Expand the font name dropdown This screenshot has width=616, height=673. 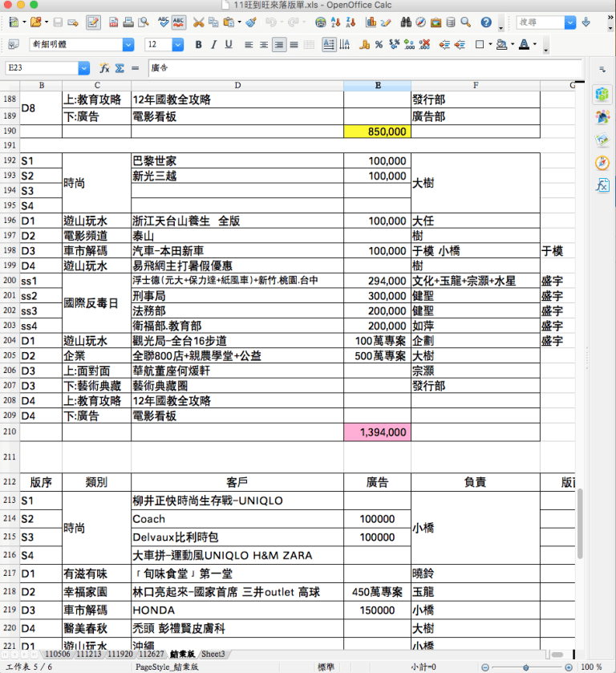128,45
